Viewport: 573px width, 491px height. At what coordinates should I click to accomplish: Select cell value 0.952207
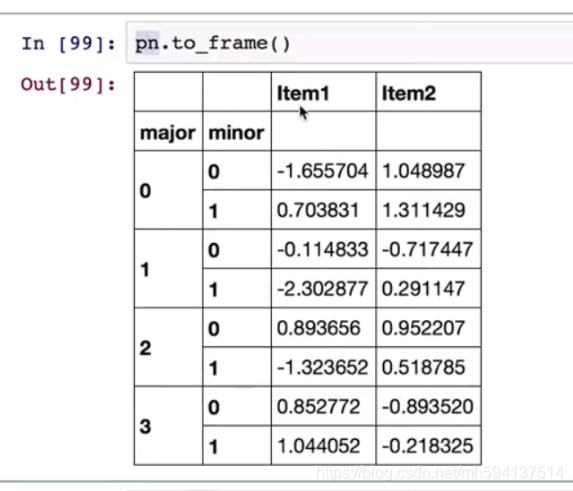coord(423,328)
